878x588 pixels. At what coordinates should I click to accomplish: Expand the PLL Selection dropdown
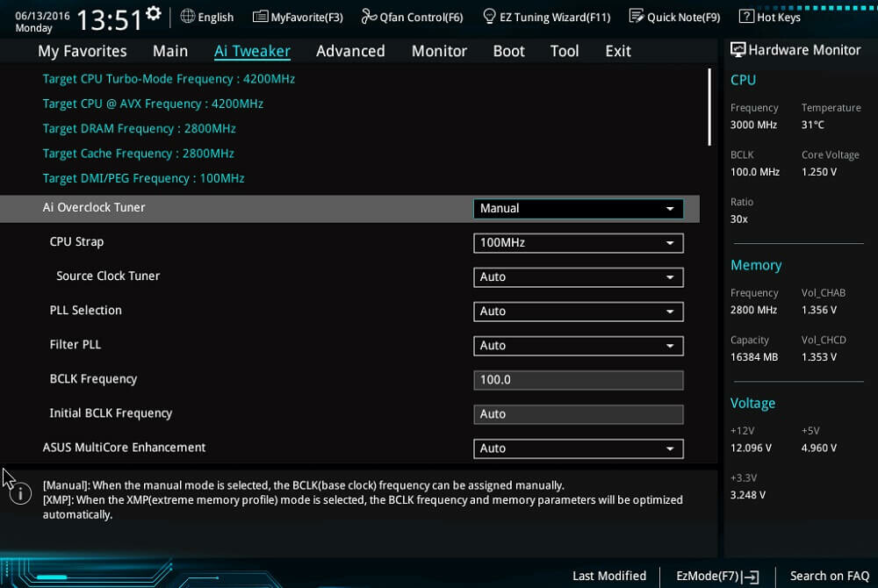(x=578, y=311)
